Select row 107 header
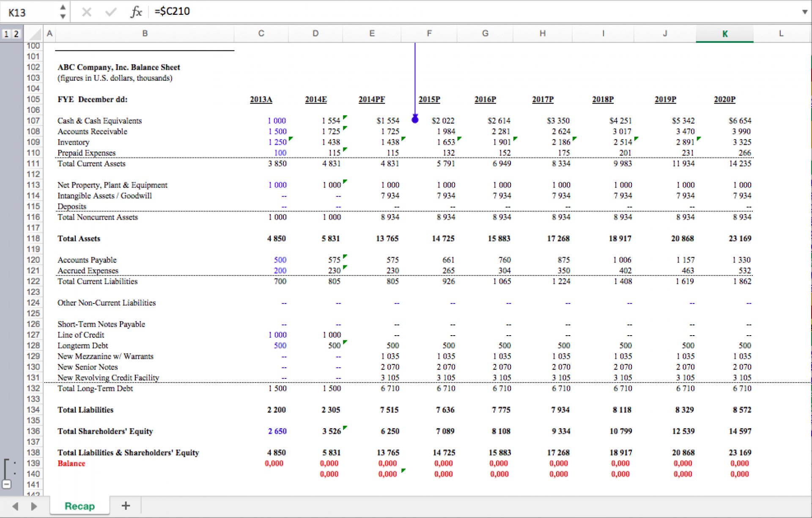The height and width of the screenshot is (518, 812). (x=33, y=121)
